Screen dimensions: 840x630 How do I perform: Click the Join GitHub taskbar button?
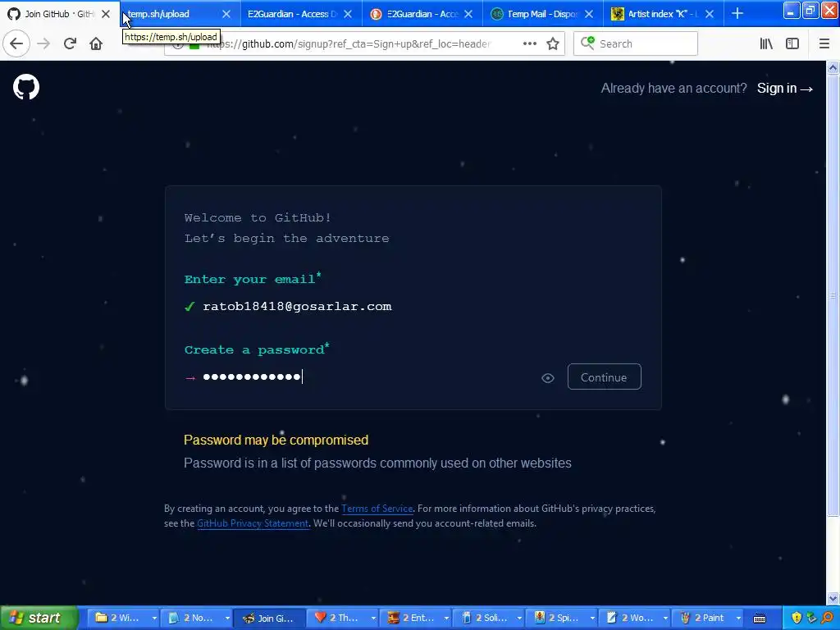(x=271, y=618)
